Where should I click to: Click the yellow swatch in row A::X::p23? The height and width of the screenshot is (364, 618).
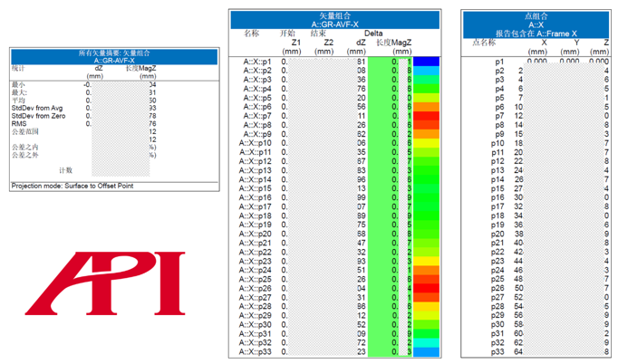pyautogui.click(x=426, y=261)
